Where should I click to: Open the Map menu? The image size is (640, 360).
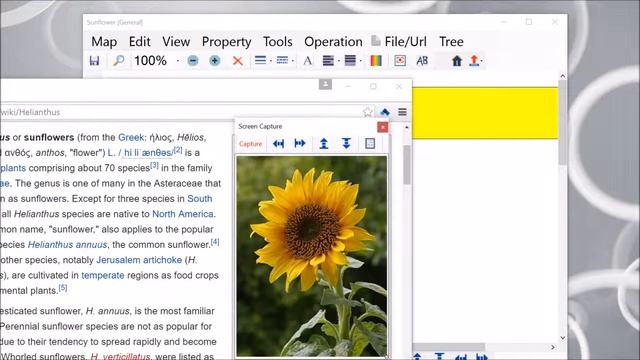104,42
